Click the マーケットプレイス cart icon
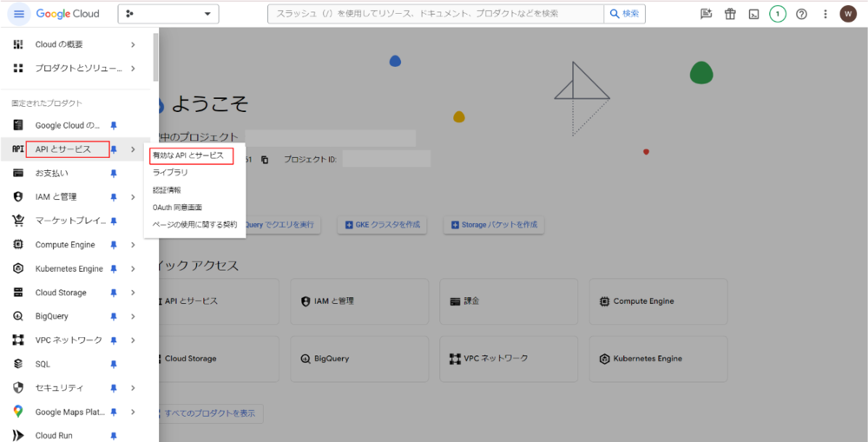Screen dimensions: 868x442 [x=17, y=221]
